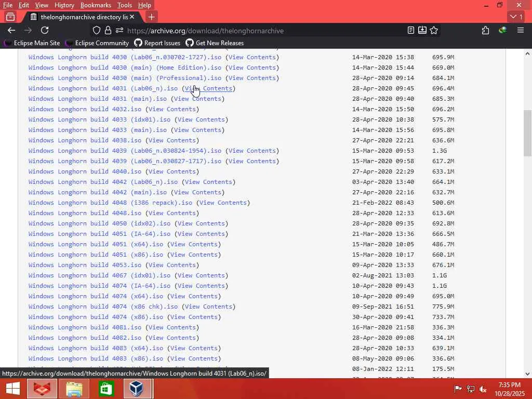Viewport: 532px width, 399px height.
Task: Toggle Reader View icon
Action: [x=411, y=31]
